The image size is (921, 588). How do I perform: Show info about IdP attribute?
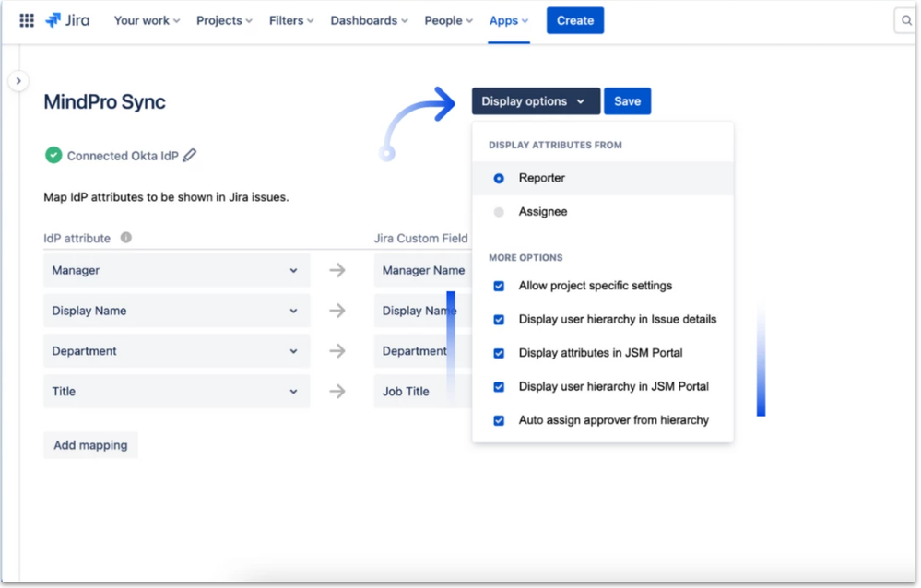click(125, 237)
